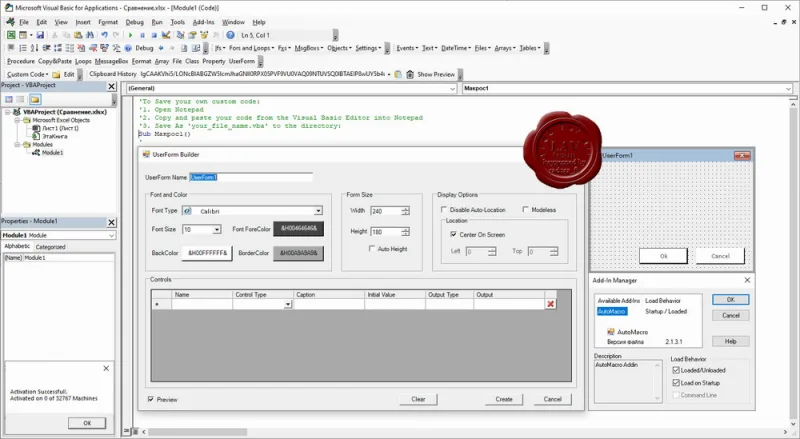Close the Project - VBAProject panel
The image size is (800, 439).
pos(112,86)
